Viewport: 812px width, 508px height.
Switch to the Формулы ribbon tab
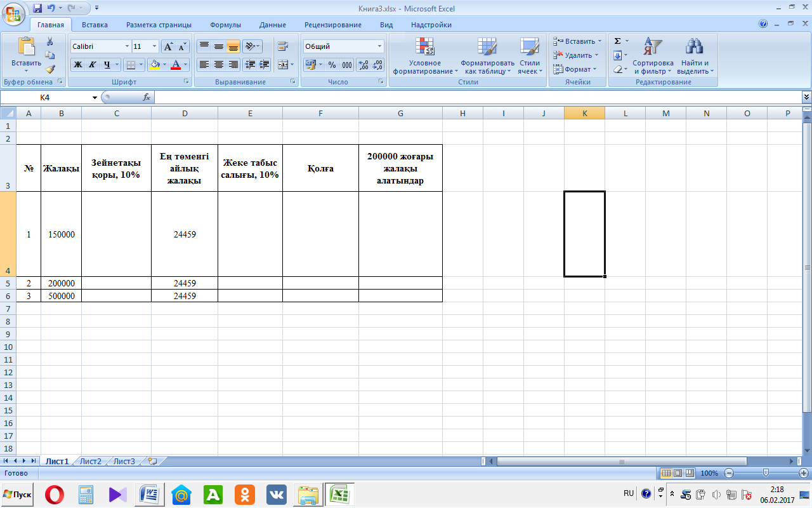point(225,25)
